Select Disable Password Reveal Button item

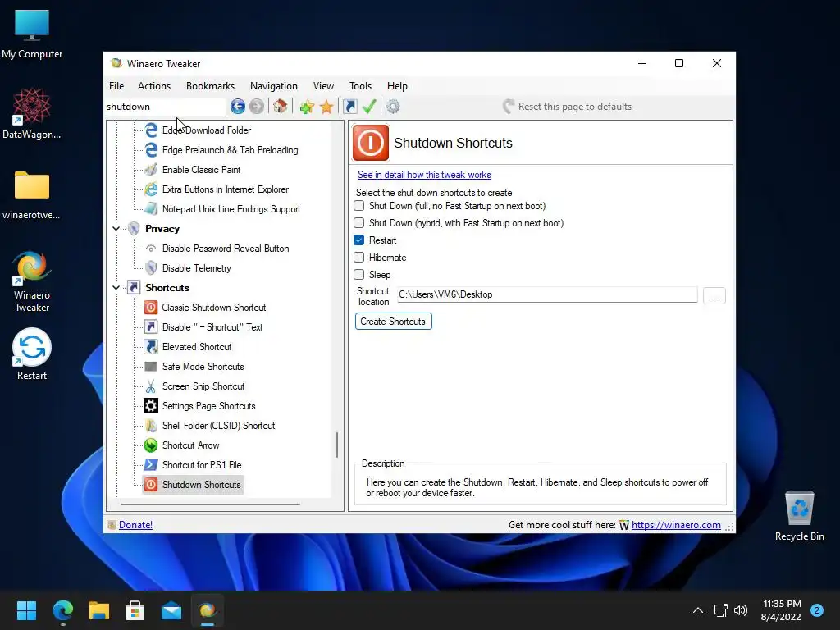(x=225, y=249)
